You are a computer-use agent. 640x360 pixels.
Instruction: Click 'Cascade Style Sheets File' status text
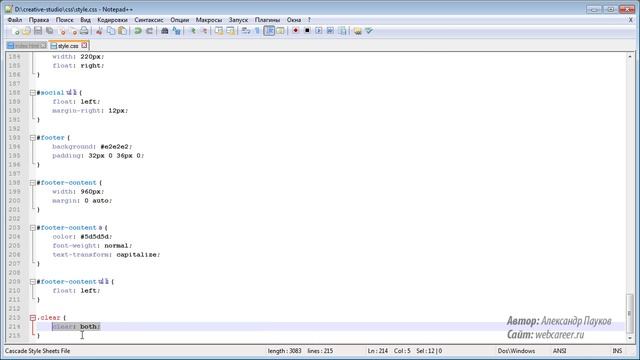click(x=38, y=351)
